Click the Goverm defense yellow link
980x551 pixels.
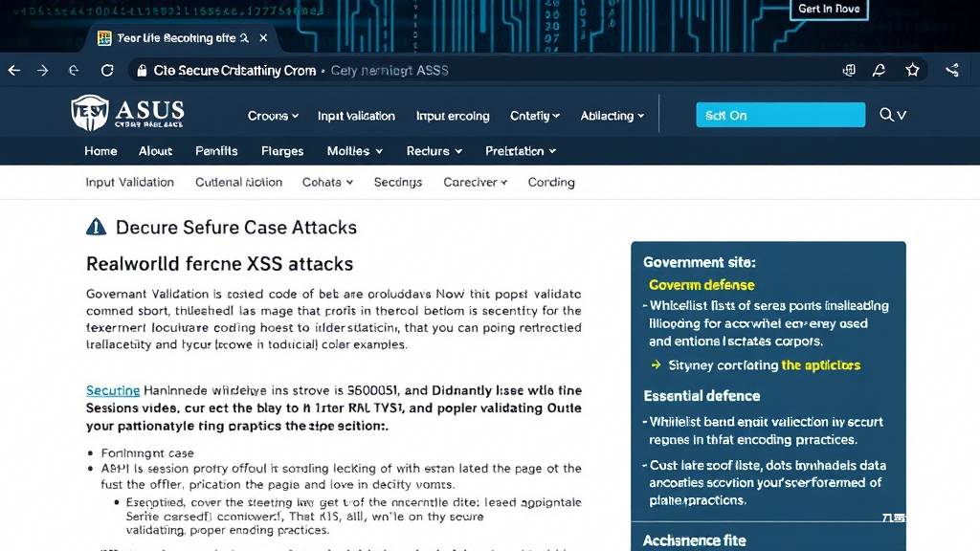coord(702,285)
